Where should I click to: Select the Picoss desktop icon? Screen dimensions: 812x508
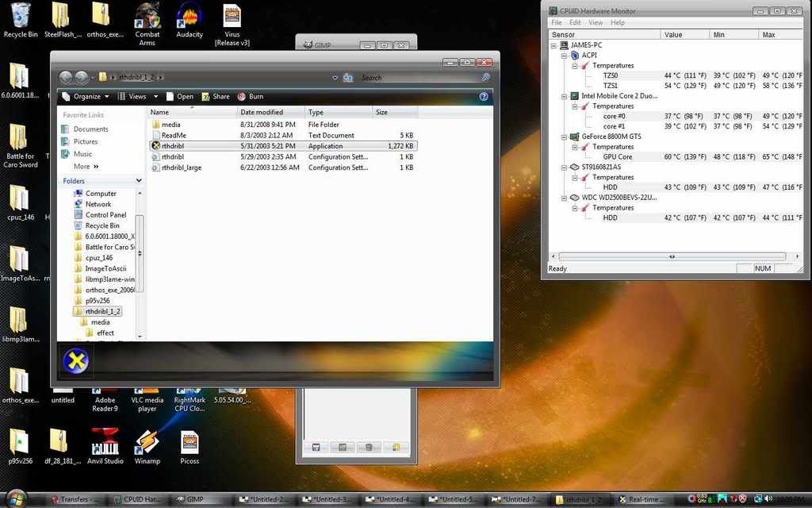(x=190, y=446)
